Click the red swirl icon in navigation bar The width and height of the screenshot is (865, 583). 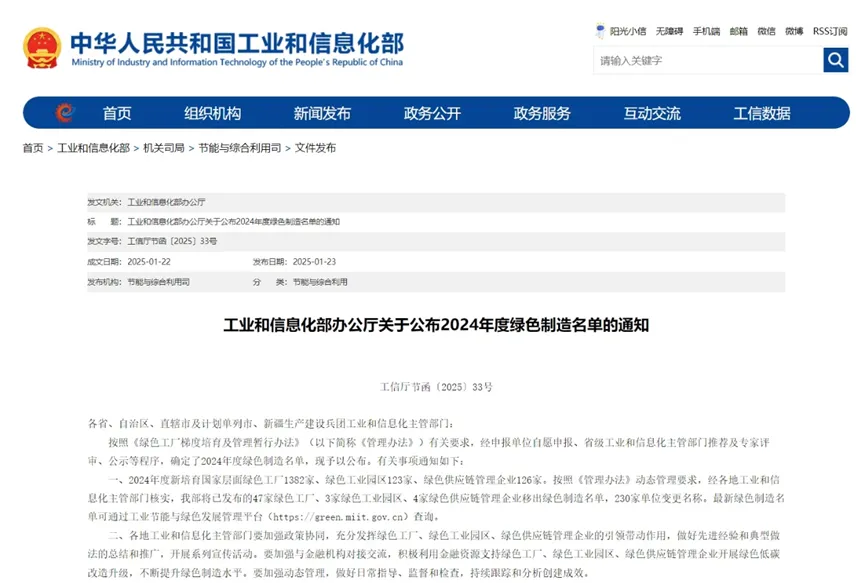65,113
